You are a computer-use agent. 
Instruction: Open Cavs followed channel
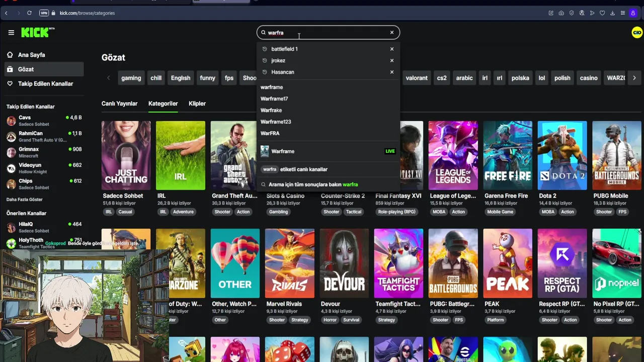point(44,121)
